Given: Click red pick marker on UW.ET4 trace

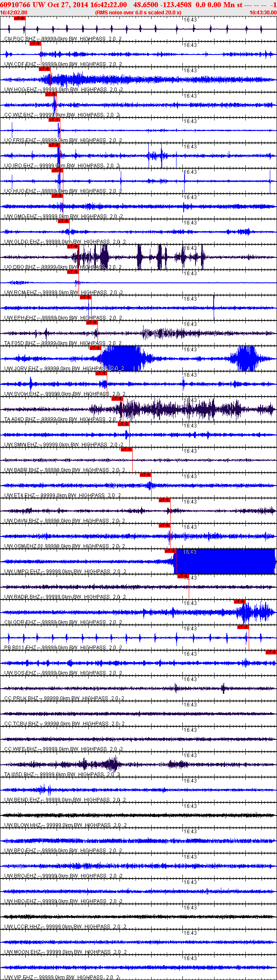Looking at the screenshot, I should click(146, 475).
